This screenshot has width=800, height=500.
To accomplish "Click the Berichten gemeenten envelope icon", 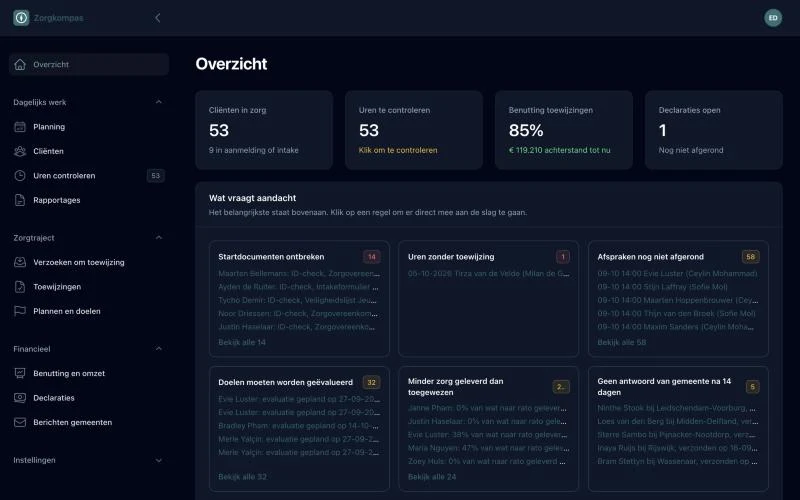I will pos(20,422).
